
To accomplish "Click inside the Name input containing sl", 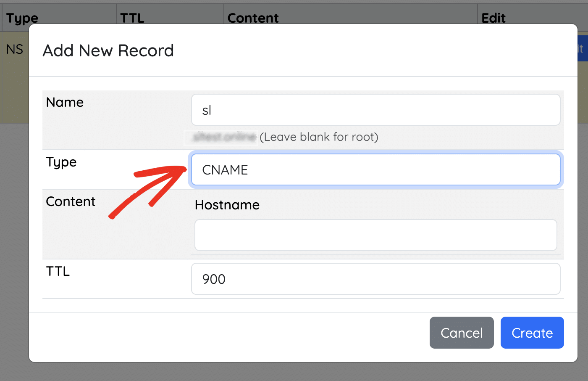I will [x=376, y=109].
